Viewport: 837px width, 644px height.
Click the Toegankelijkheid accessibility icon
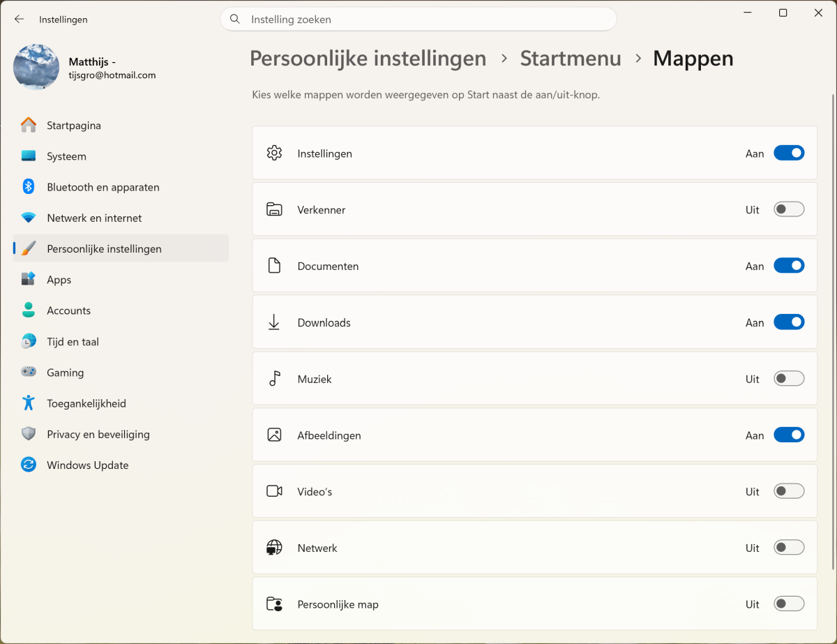tap(29, 403)
